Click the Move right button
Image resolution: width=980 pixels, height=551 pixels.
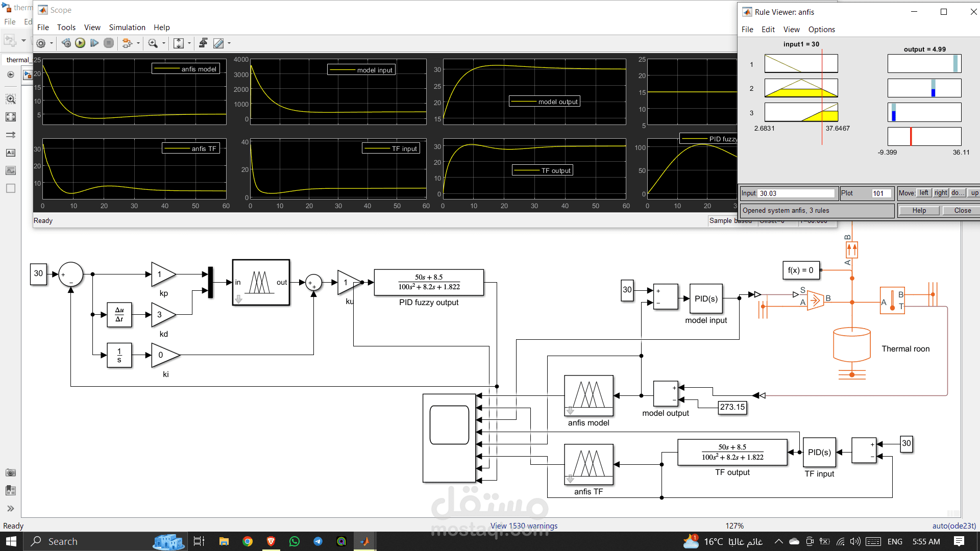click(x=940, y=193)
